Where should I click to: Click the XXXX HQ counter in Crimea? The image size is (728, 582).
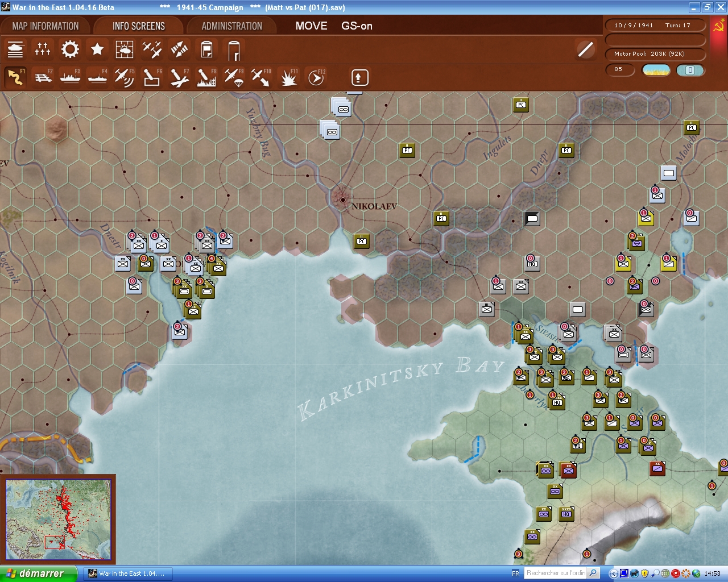tap(566, 514)
